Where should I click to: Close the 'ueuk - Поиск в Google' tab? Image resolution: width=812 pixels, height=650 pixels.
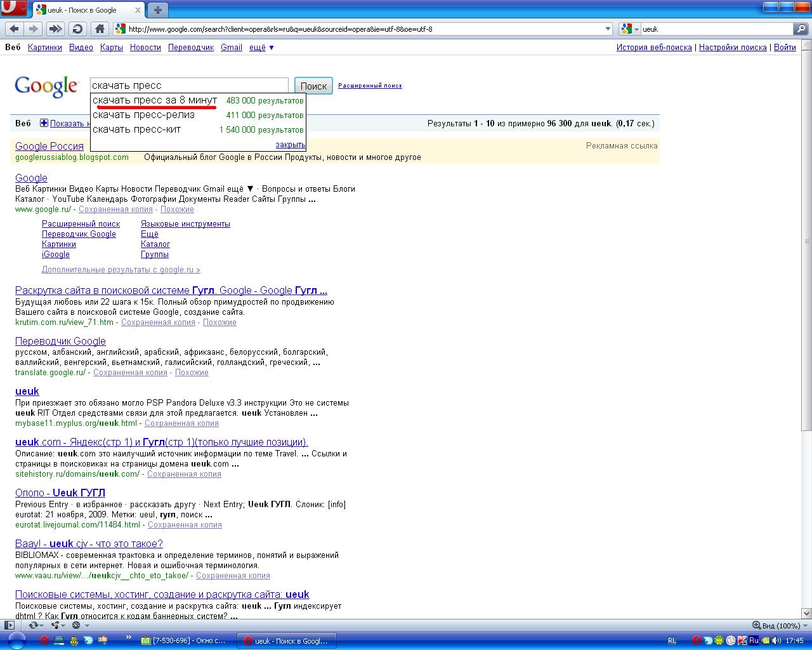[x=137, y=10]
